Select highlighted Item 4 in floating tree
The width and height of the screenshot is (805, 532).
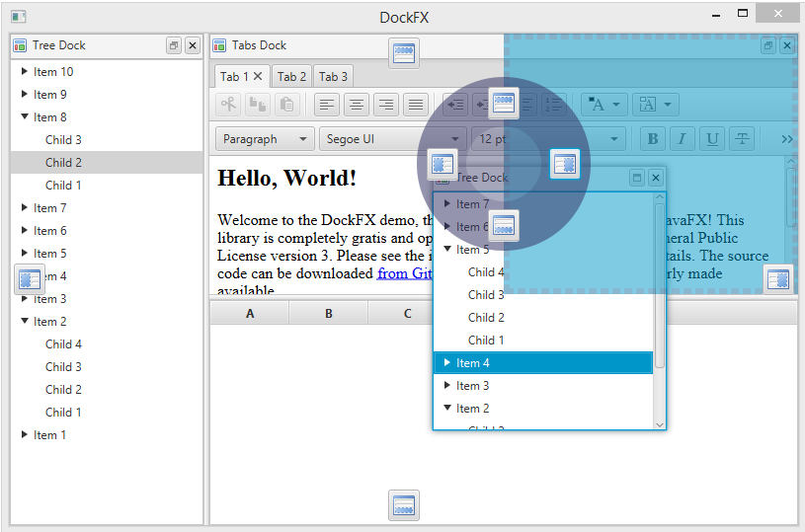pos(543,362)
